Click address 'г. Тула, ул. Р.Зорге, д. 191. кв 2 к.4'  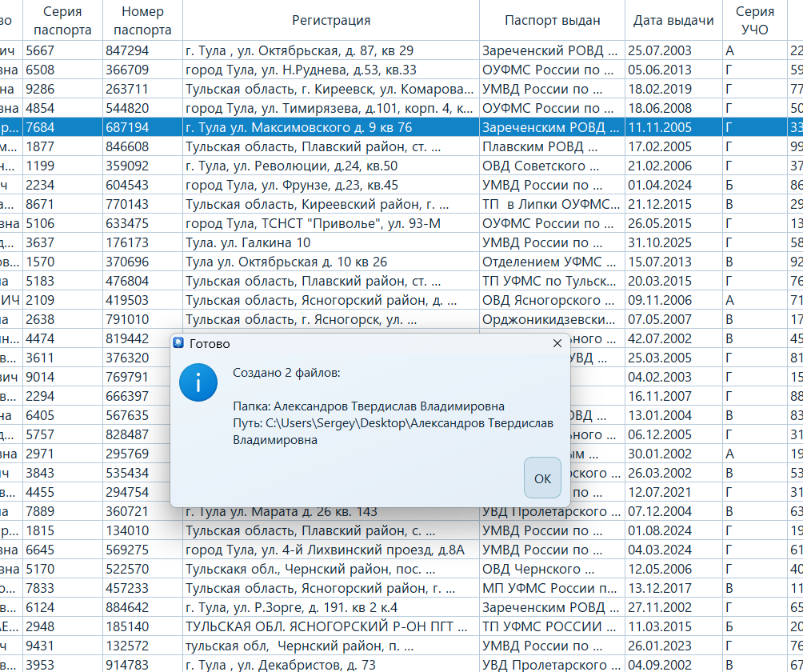coord(331,607)
